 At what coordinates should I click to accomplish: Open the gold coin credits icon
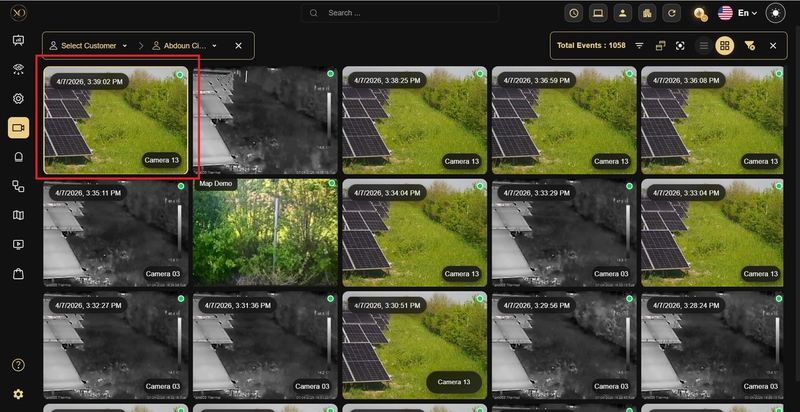click(700, 14)
